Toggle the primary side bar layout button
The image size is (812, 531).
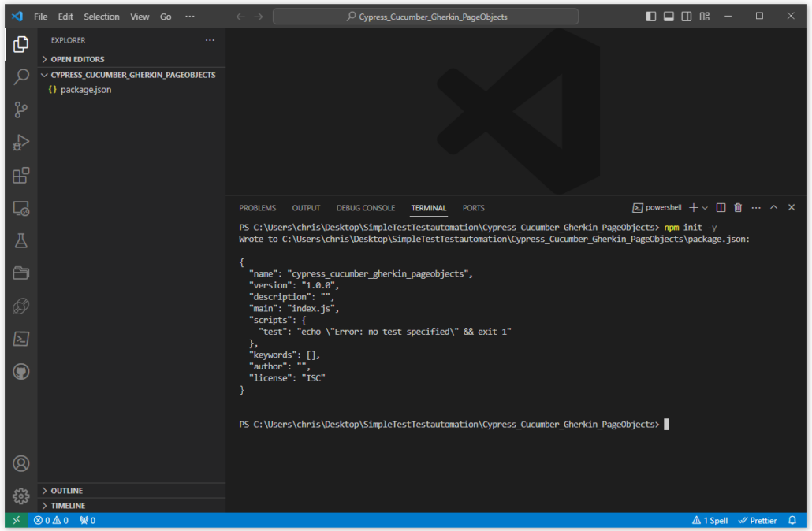tap(650, 17)
